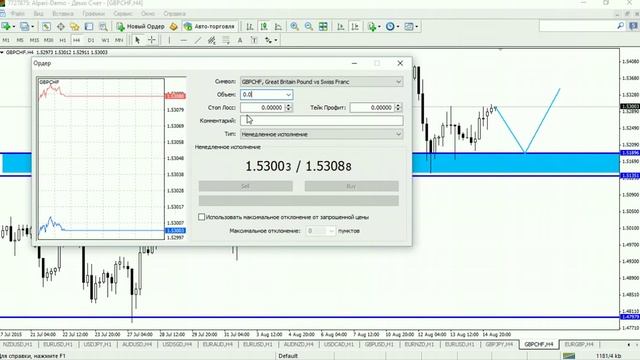Click the Sell button in order dialog
Screen dimensions: 640x360
coord(245,186)
